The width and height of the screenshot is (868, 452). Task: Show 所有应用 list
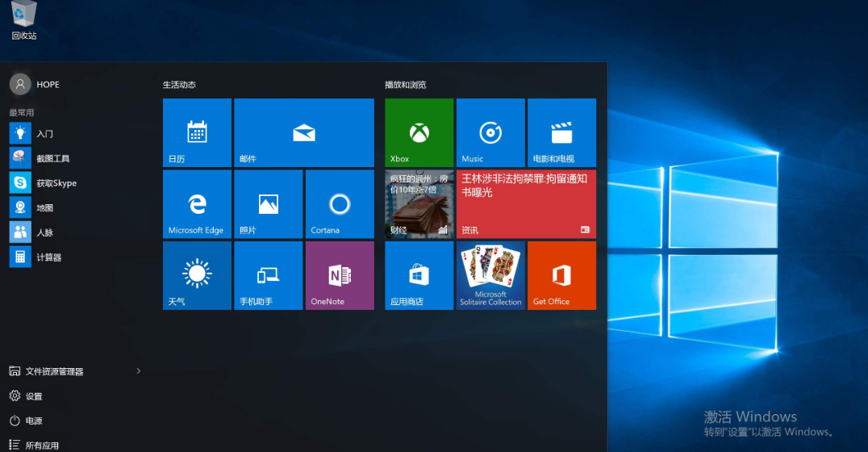42,445
